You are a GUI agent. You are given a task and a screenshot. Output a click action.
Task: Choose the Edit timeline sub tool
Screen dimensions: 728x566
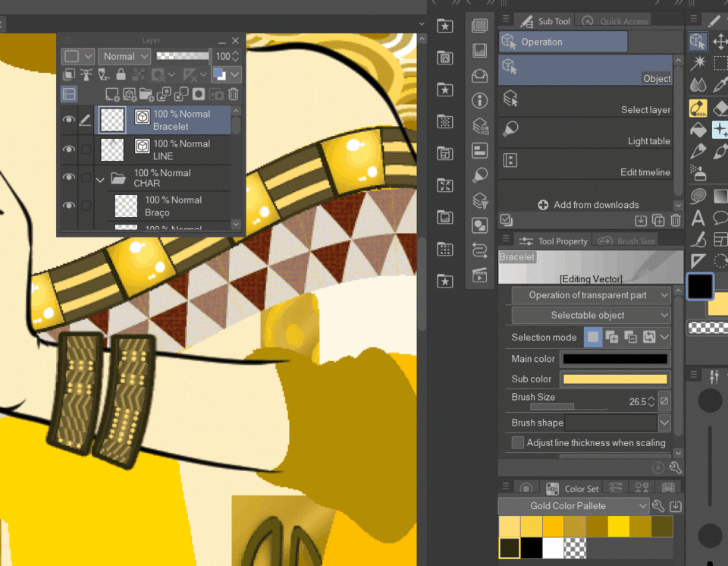tap(585, 164)
